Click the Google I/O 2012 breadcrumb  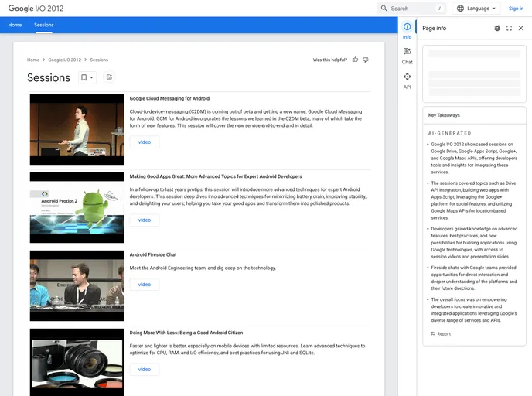(x=64, y=60)
